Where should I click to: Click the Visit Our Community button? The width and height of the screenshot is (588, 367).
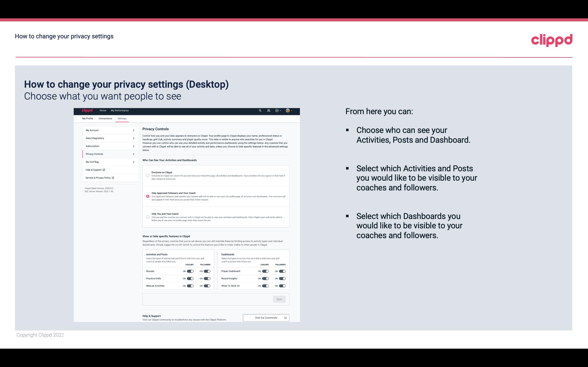pos(266,318)
